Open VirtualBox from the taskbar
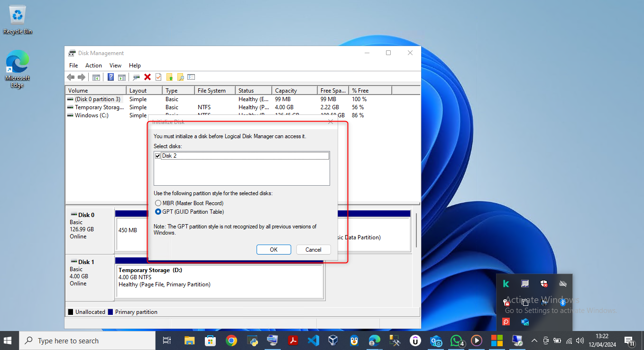644x350 pixels. (x=333, y=341)
